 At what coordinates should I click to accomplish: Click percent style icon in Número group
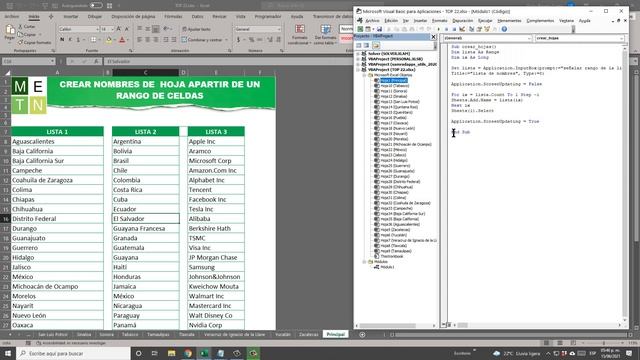tap(251, 40)
